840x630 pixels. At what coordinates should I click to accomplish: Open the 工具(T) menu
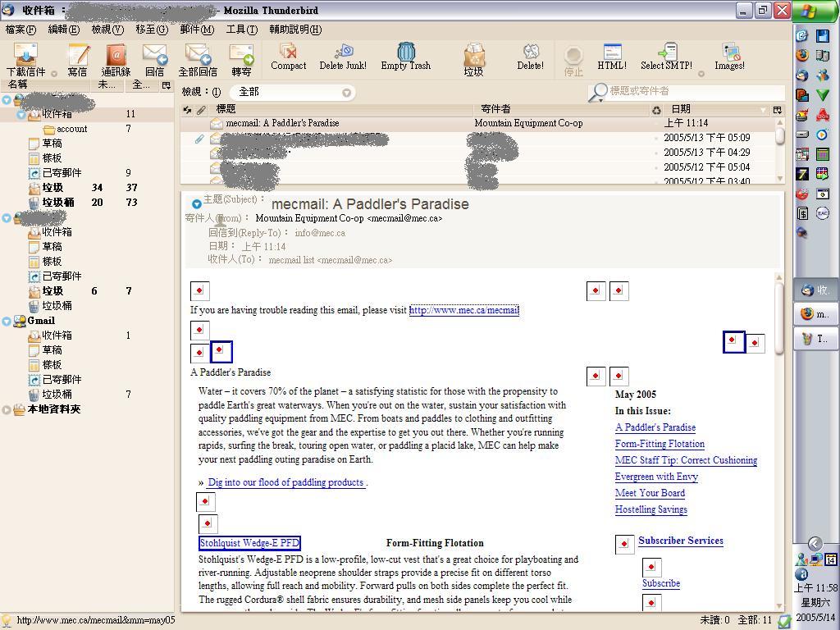click(x=241, y=30)
